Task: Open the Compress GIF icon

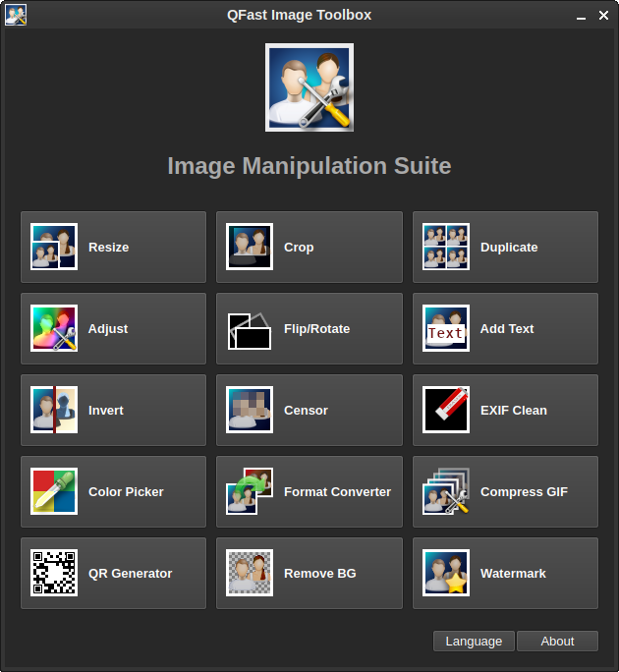Action: click(446, 492)
